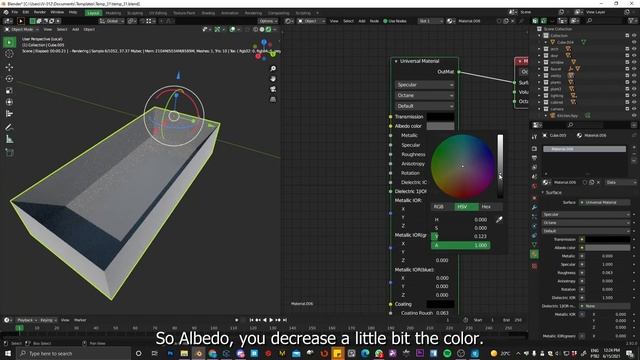Image resolution: width=640 pixels, height=360 pixels.
Task: Click the Windows search box
Action: pos(73,353)
